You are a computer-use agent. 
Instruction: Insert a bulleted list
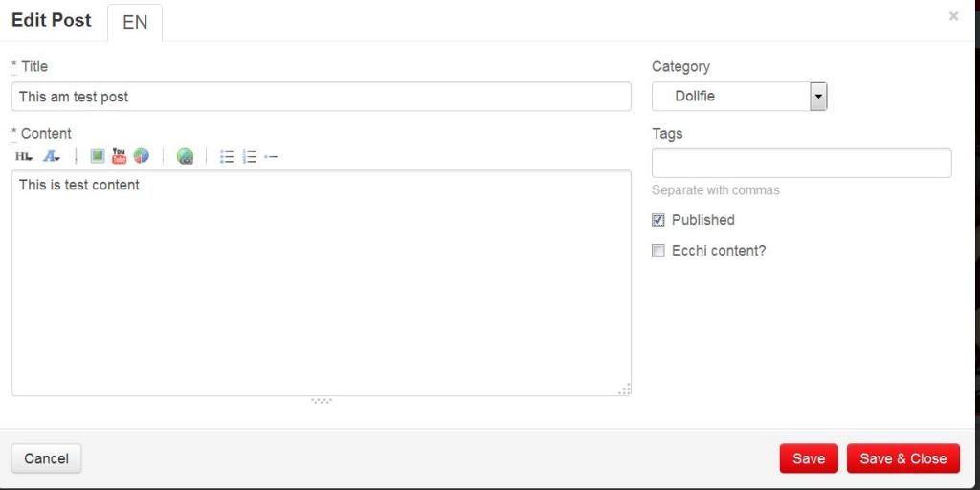point(227,157)
